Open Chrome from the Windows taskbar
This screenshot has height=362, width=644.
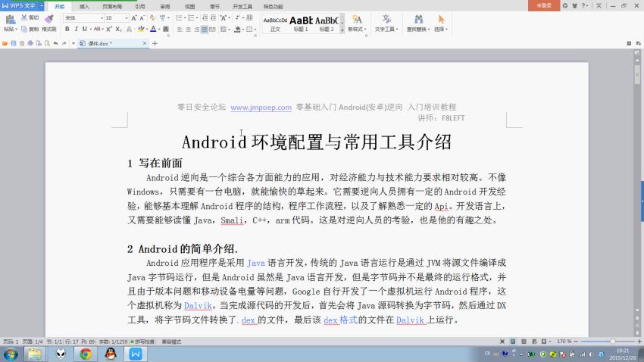(86, 354)
